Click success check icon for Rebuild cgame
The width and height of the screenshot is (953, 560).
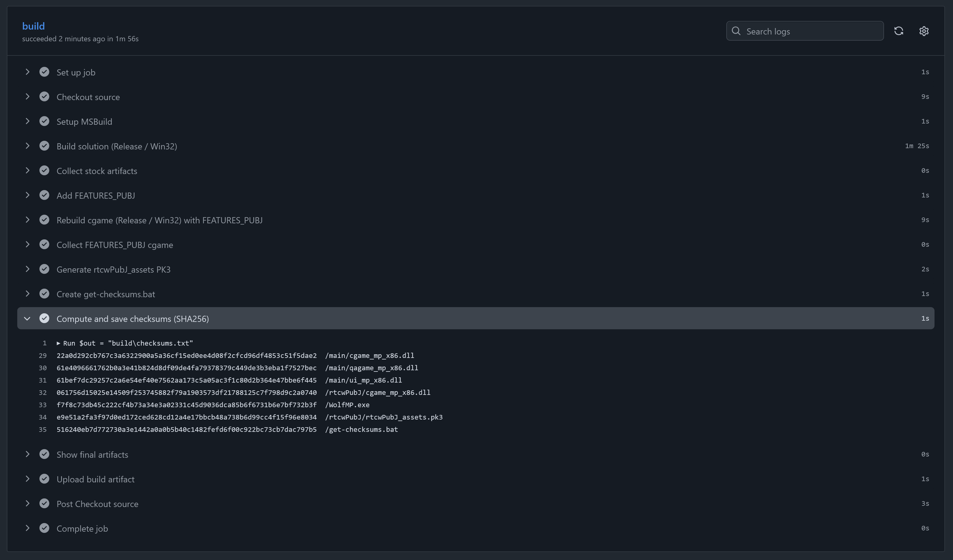pos(44,220)
